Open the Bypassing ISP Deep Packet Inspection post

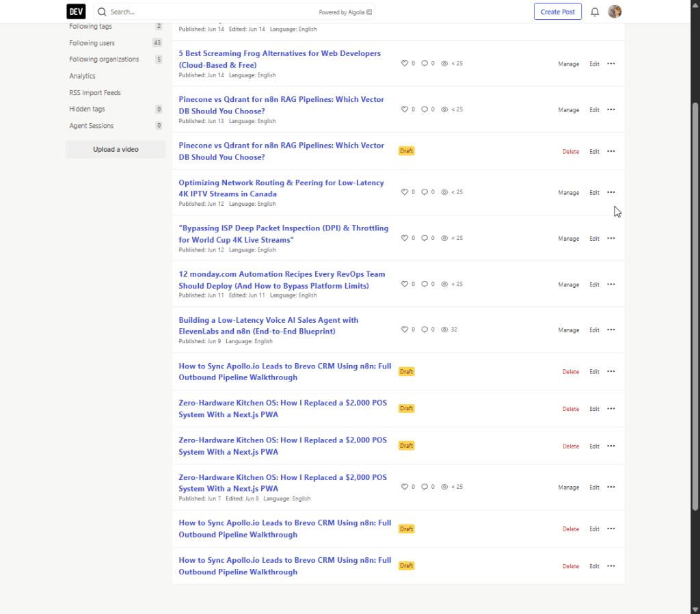click(284, 234)
